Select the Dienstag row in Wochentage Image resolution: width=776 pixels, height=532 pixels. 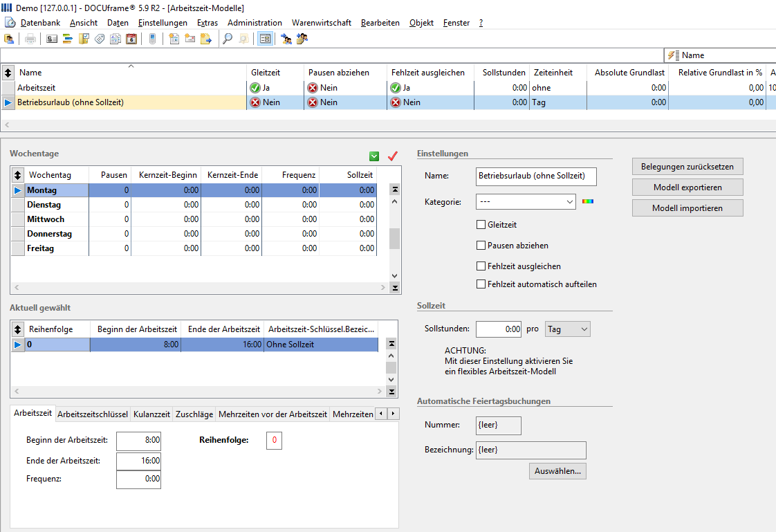click(x=194, y=204)
